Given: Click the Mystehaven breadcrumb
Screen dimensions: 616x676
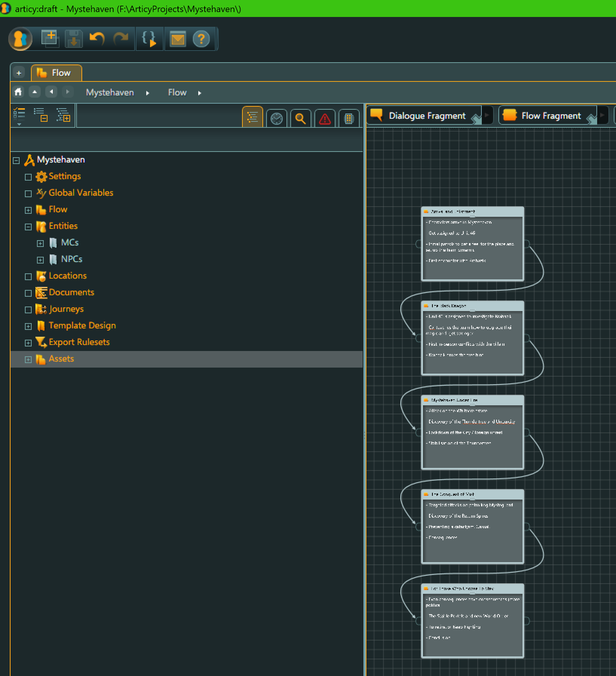Looking at the screenshot, I should pyautogui.click(x=110, y=92).
